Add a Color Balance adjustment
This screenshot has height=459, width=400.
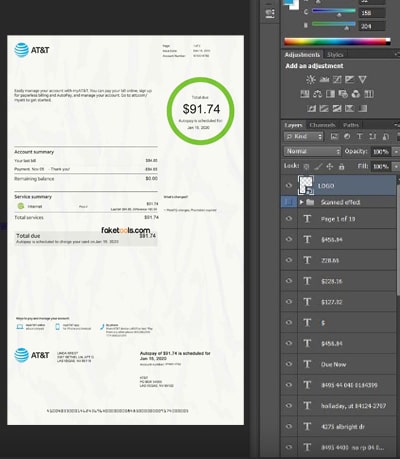click(x=317, y=94)
